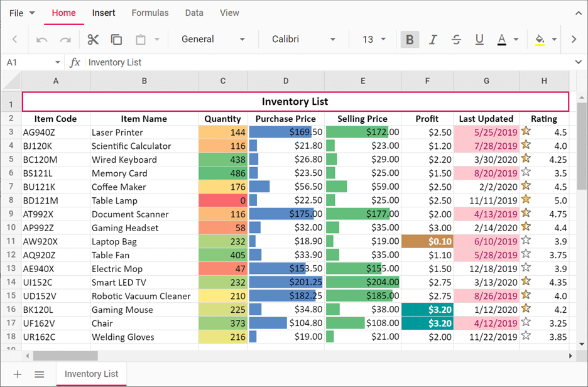This screenshot has height=387, width=588.
Task: Click the Redo icon
Action: [65, 39]
